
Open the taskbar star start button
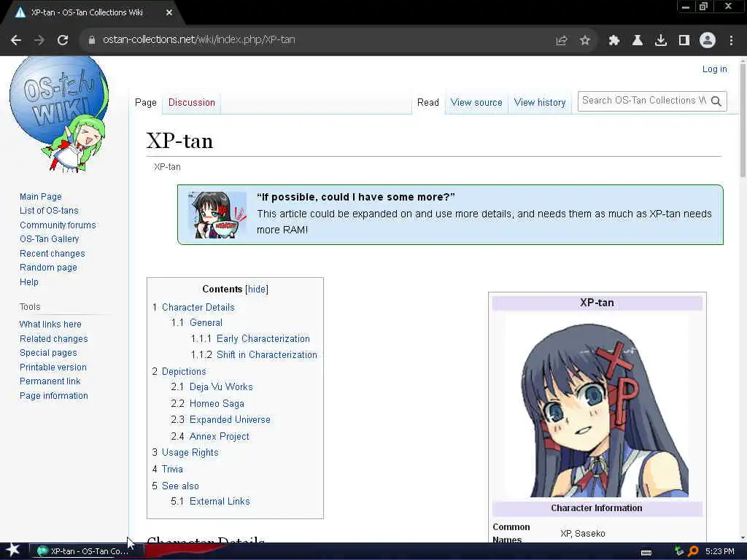[x=13, y=551]
